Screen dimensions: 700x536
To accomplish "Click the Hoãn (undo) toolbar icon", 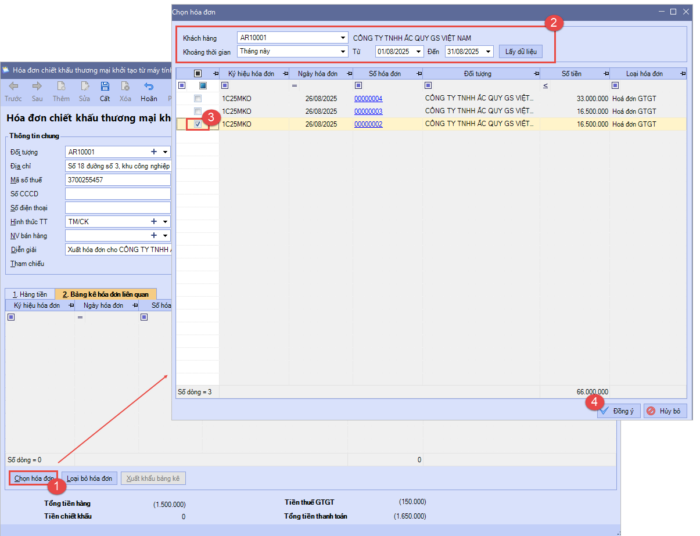I will 149,88.
